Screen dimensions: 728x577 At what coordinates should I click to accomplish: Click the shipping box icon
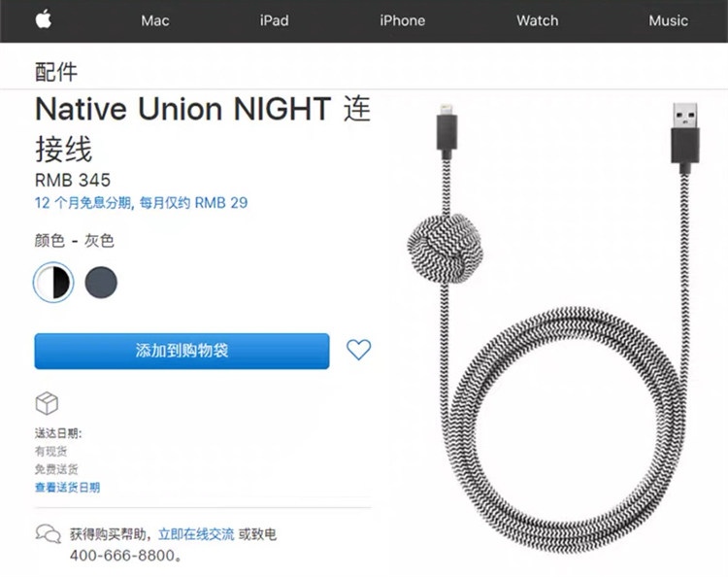coord(47,403)
